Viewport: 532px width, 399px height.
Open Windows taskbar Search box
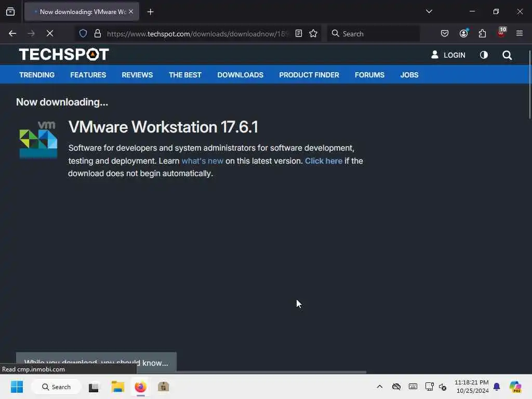click(56, 387)
